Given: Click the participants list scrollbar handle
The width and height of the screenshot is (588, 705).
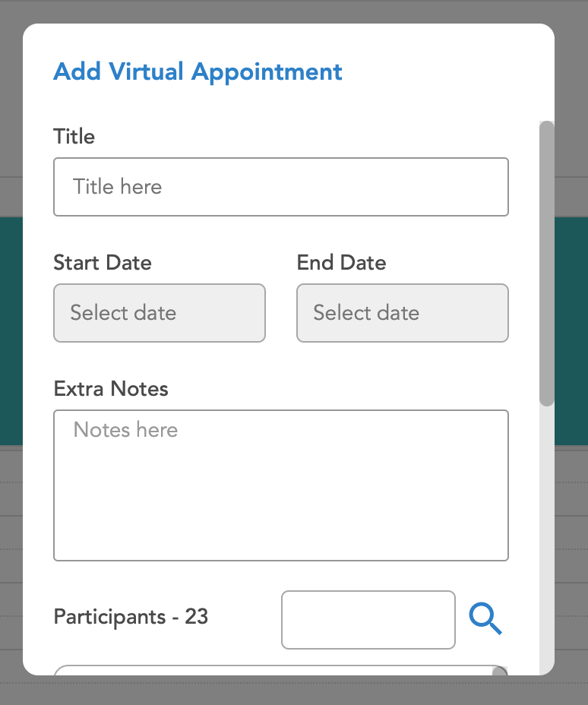Looking at the screenshot, I should click(499, 671).
